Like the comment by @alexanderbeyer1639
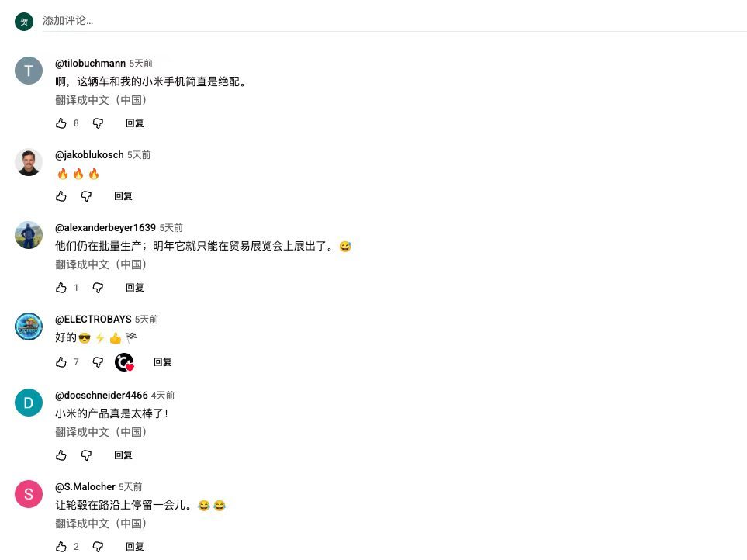 pos(61,288)
